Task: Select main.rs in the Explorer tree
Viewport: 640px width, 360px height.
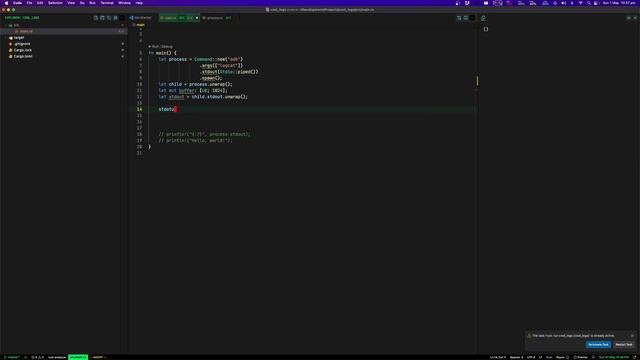Action: [64, 31]
